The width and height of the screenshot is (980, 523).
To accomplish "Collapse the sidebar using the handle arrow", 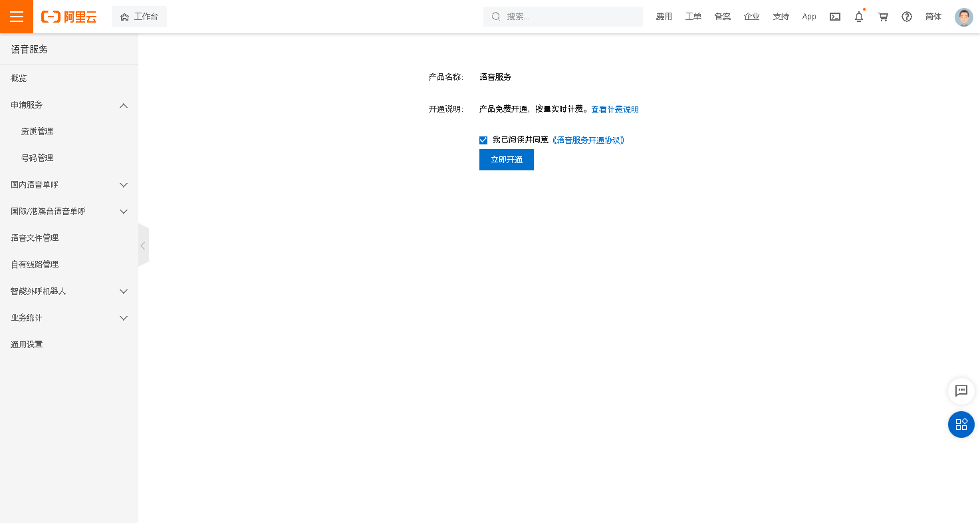I will 143,246.
